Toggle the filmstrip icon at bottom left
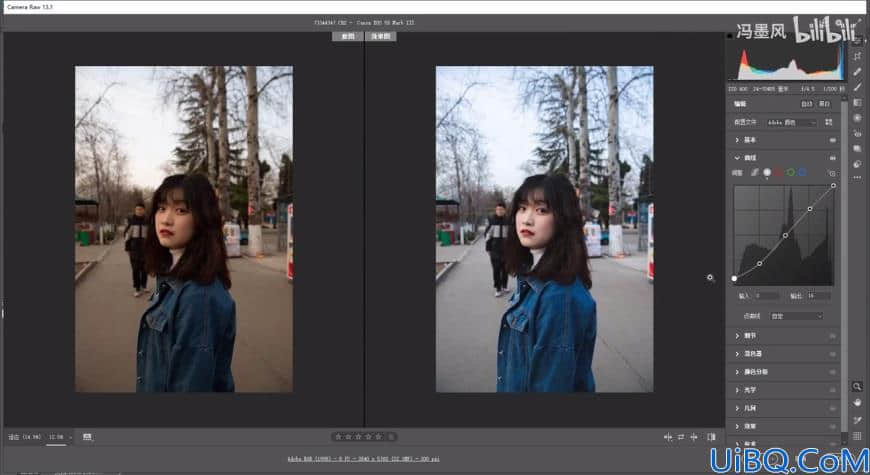This screenshot has width=870, height=475. click(x=87, y=437)
